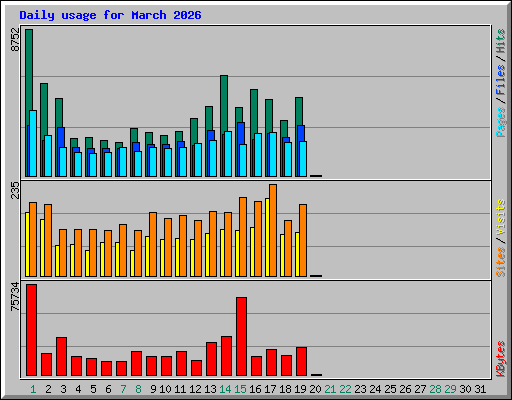The width and height of the screenshot is (512, 400).
Task: Click day 8 on the x-axis
Action: click(138, 389)
